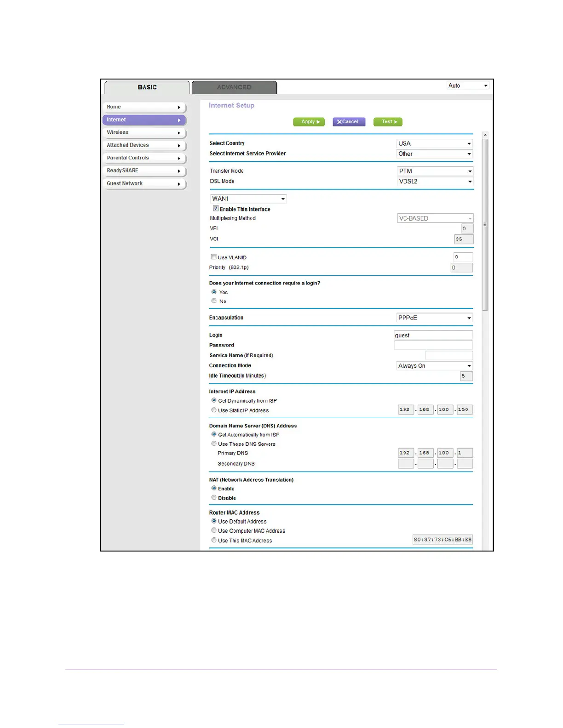
Task: Open Parental Controls in sidebar
Action: 144,158
